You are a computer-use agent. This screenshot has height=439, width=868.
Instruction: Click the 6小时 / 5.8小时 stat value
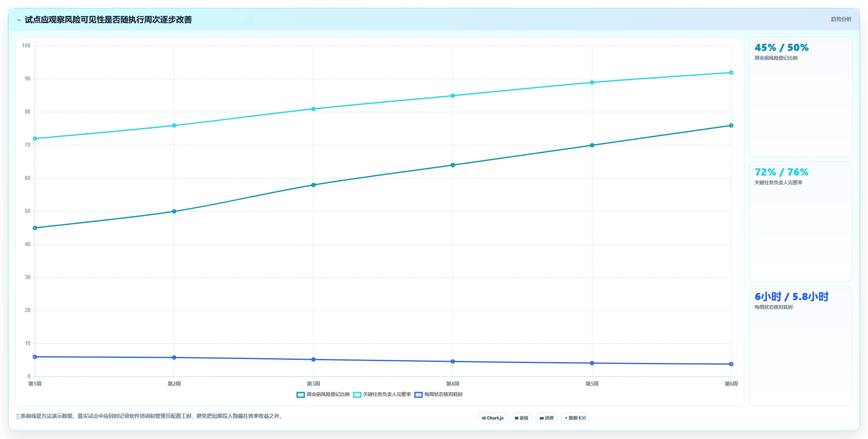pos(792,297)
